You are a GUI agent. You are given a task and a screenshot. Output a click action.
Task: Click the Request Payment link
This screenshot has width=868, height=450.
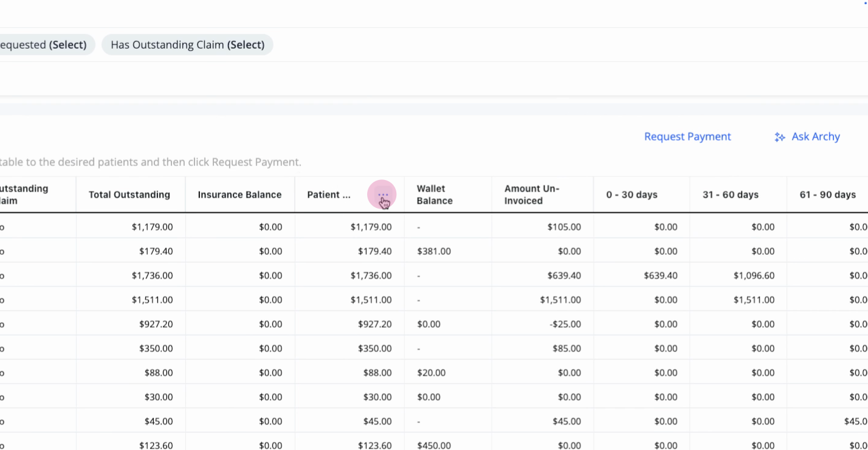pyautogui.click(x=687, y=137)
